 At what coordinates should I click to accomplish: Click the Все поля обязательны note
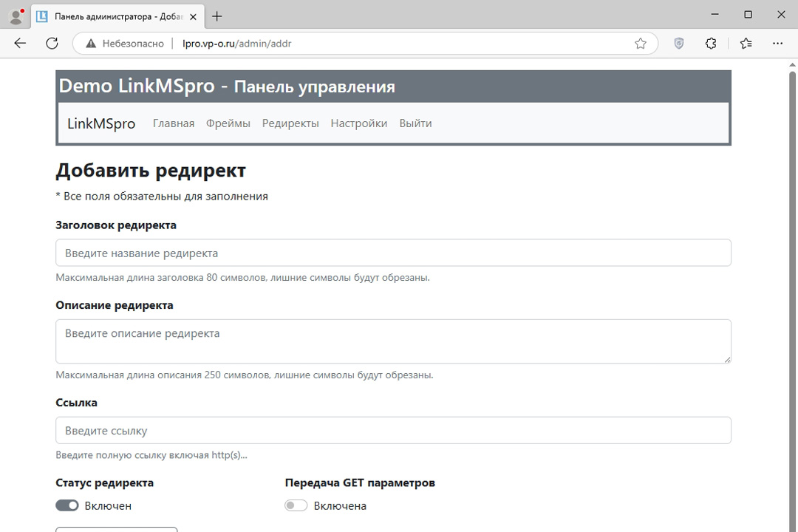[x=162, y=197]
